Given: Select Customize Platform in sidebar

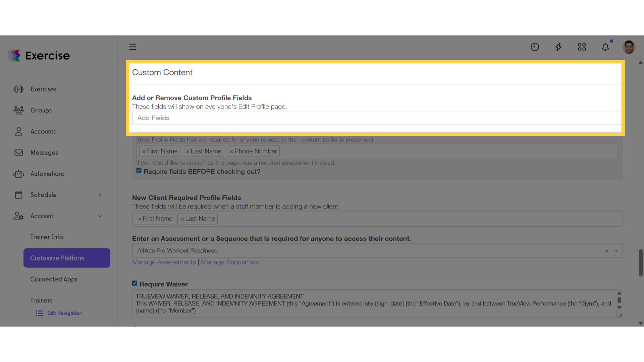Looking at the screenshot, I should (67, 258).
